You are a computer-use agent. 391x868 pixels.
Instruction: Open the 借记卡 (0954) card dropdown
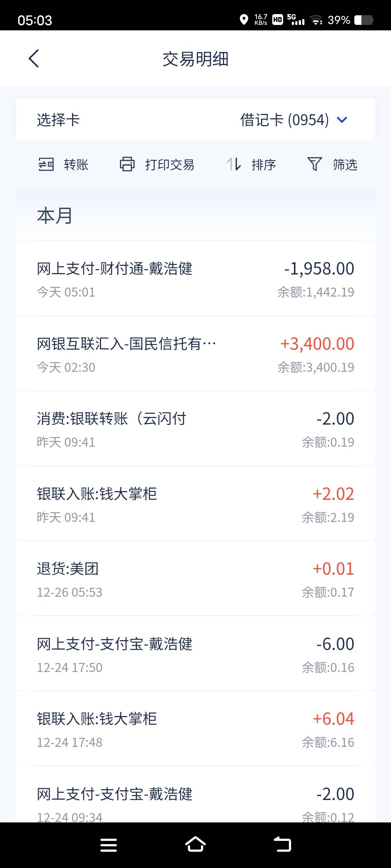click(x=285, y=120)
